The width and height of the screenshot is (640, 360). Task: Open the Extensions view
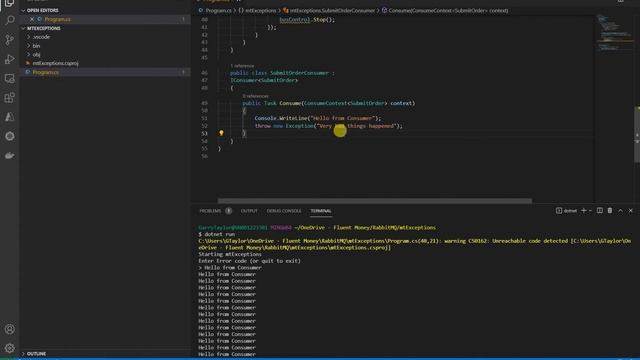point(9,98)
